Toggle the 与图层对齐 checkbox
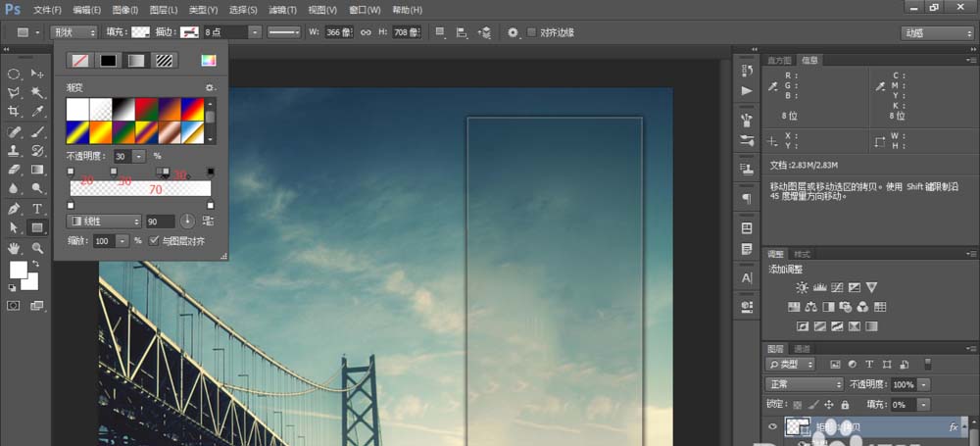Viewport: 980px width, 446px height. pyautogui.click(x=154, y=241)
